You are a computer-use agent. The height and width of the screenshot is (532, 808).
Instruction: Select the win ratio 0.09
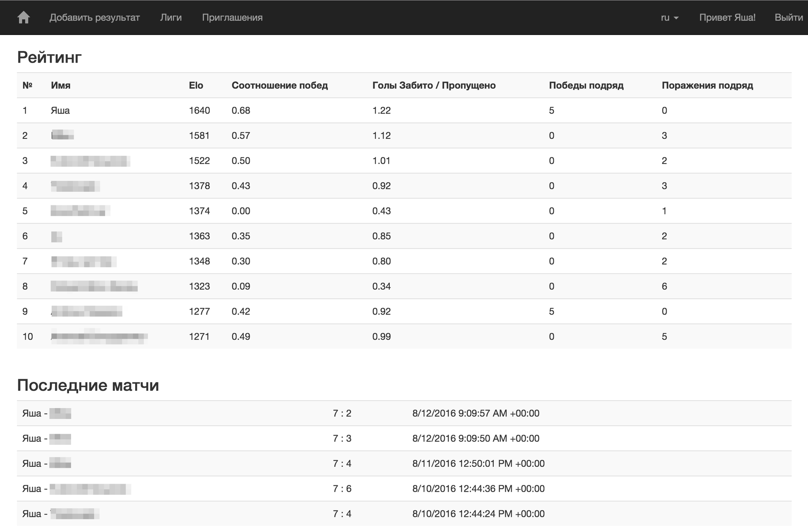click(x=241, y=286)
